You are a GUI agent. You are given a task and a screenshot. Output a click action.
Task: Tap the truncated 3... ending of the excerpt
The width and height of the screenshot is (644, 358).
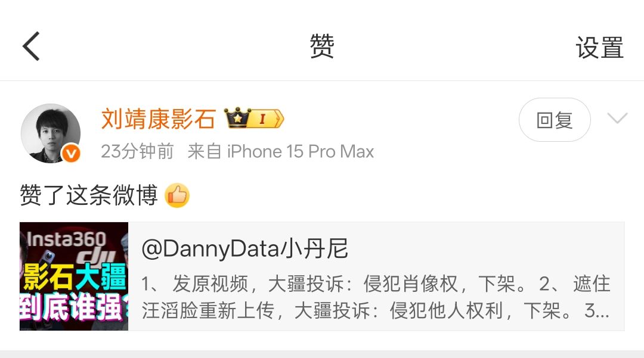coord(597,310)
